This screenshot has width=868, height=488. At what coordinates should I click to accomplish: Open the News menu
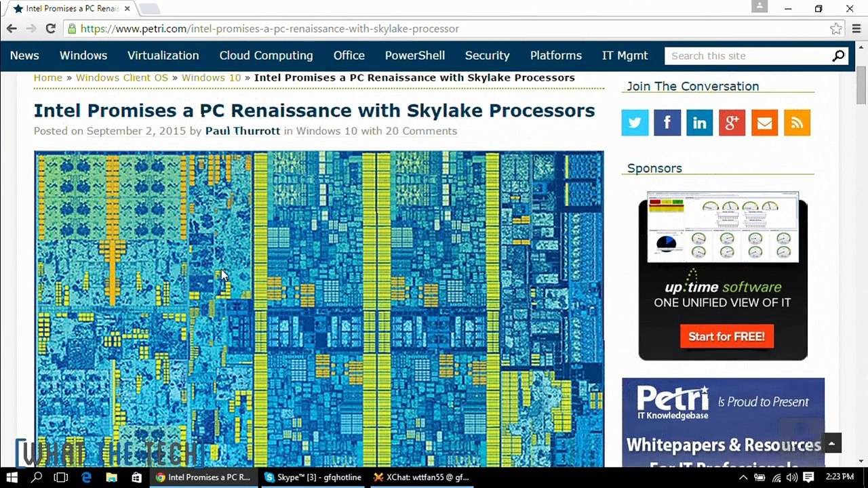coord(24,56)
